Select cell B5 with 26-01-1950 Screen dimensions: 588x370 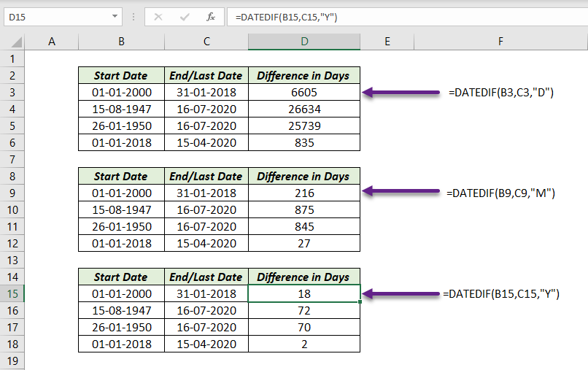point(122,126)
